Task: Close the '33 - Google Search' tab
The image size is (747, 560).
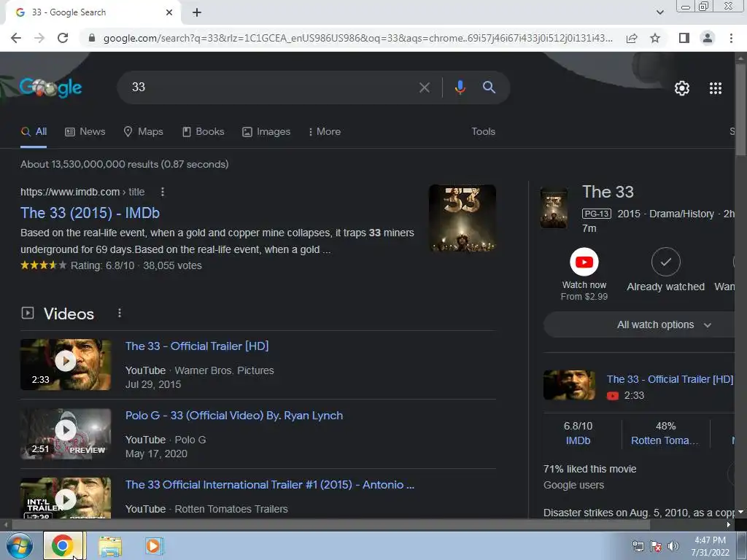Action: click(169, 12)
